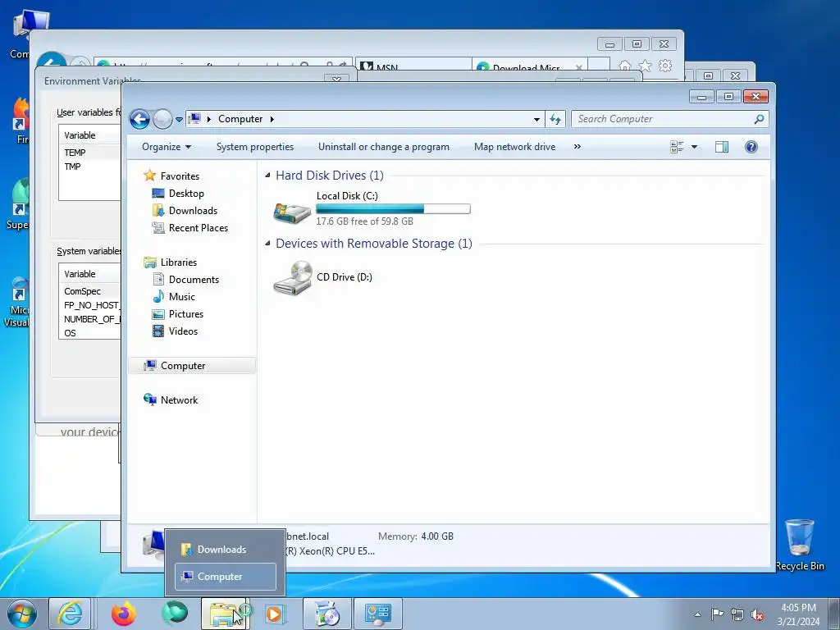Open Downloads under Favorites
This screenshot has height=630, width=840.
193,211
